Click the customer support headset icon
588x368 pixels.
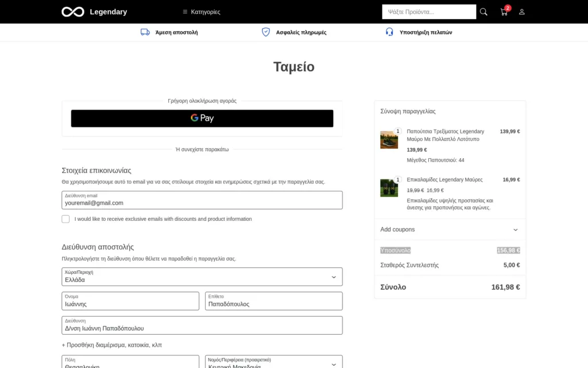(x=389, y=32)
